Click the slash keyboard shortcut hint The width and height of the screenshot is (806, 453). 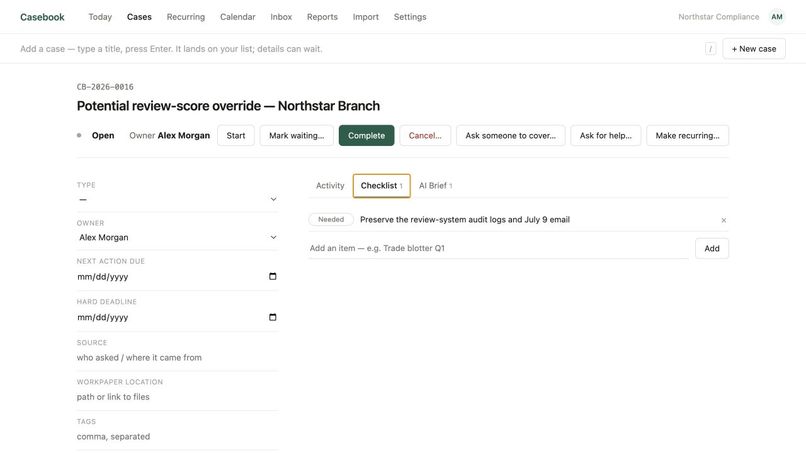tap(710, 49)
